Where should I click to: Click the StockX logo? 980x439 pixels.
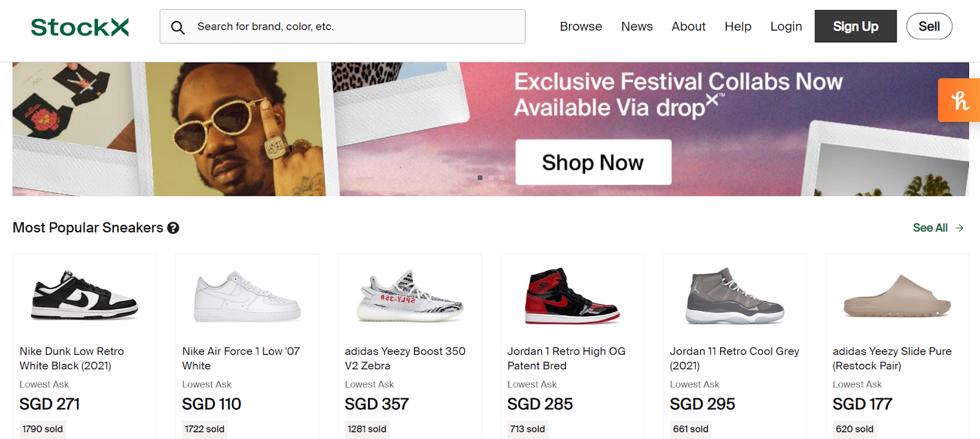coord(80,27)
